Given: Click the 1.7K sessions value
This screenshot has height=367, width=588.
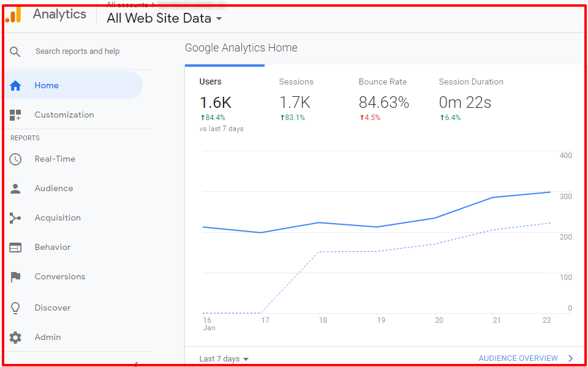Looking at the screenshot, I should pyautogui.click(x=295, y=102).
